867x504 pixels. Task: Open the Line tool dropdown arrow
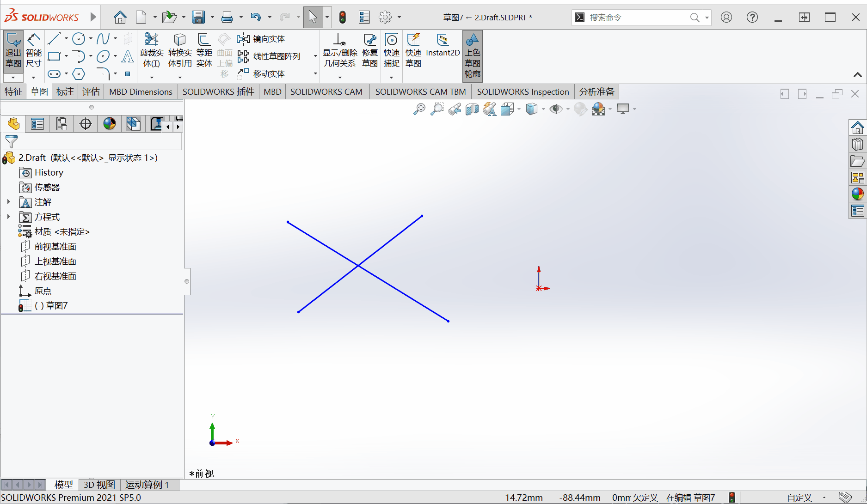[x=66, y=39]
